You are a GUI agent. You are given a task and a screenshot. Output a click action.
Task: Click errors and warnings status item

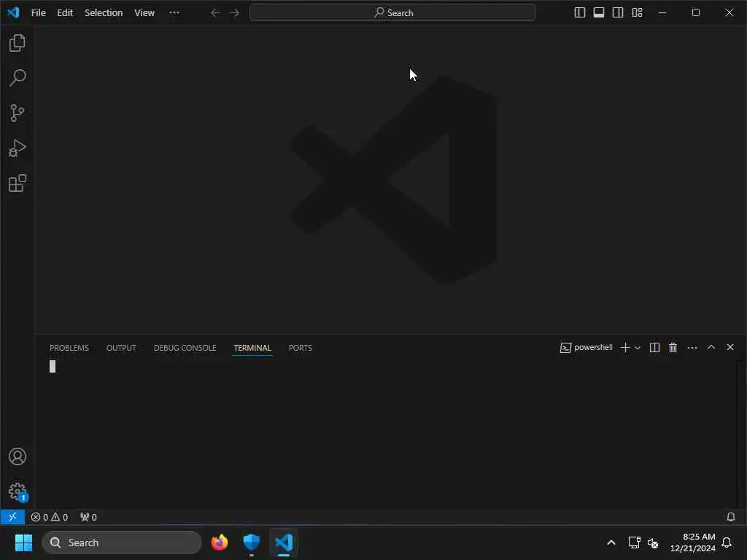(x=50, y=517)
